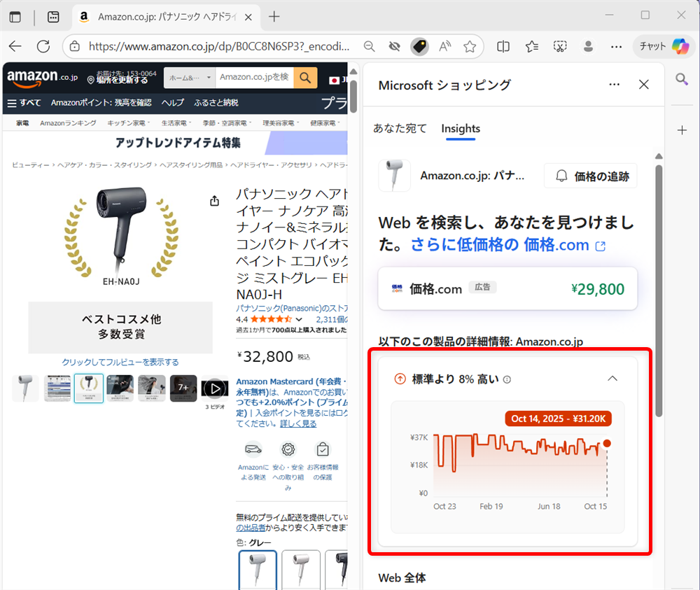
Task: Select the gray dryer color swatch
Action: 257,569
